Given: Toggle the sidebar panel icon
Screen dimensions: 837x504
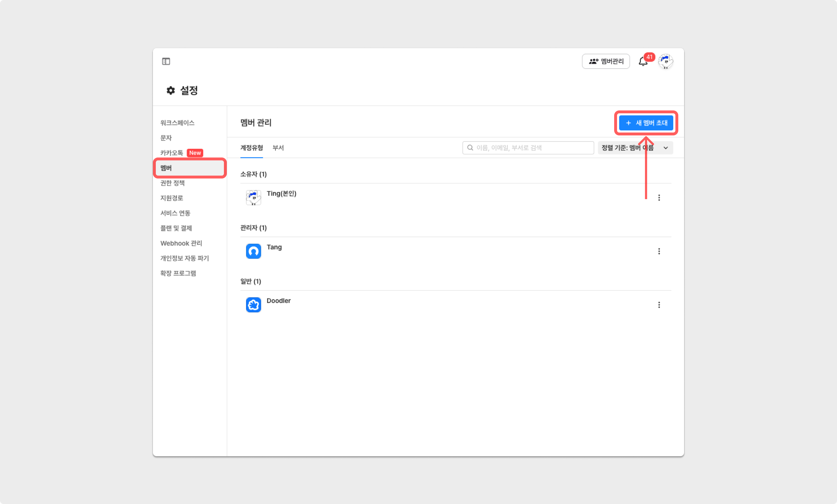Looking at the screenshot, I should pyautogui.click(x=166, y=62).
